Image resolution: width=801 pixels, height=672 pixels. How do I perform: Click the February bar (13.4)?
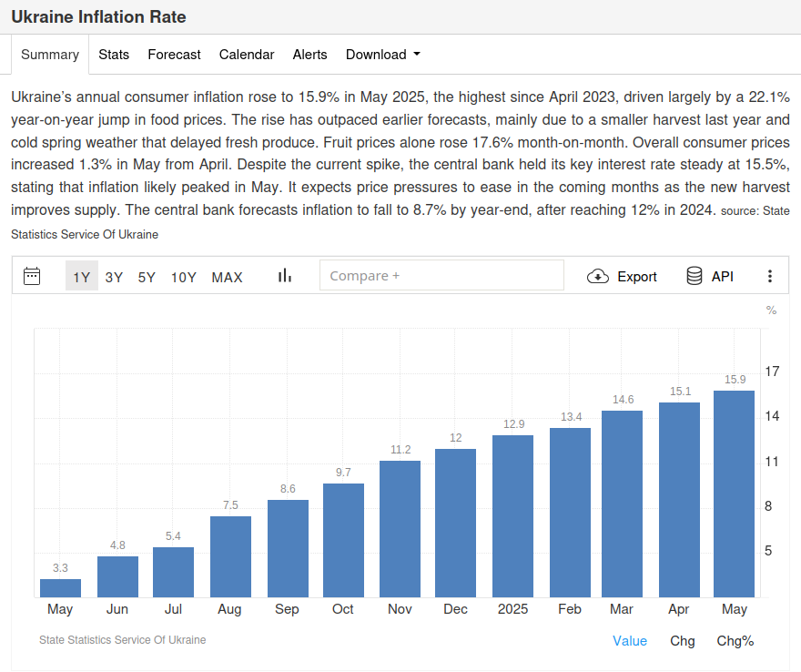[x=570, y=513]
